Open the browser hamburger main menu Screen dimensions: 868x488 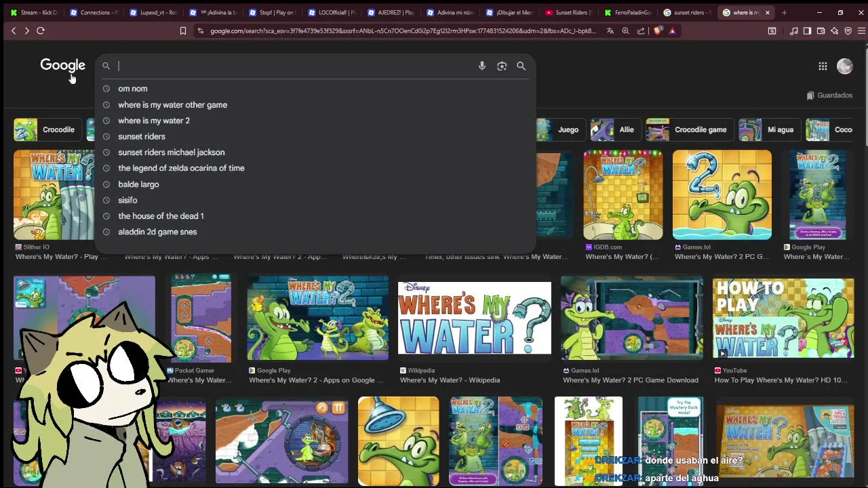861,30
